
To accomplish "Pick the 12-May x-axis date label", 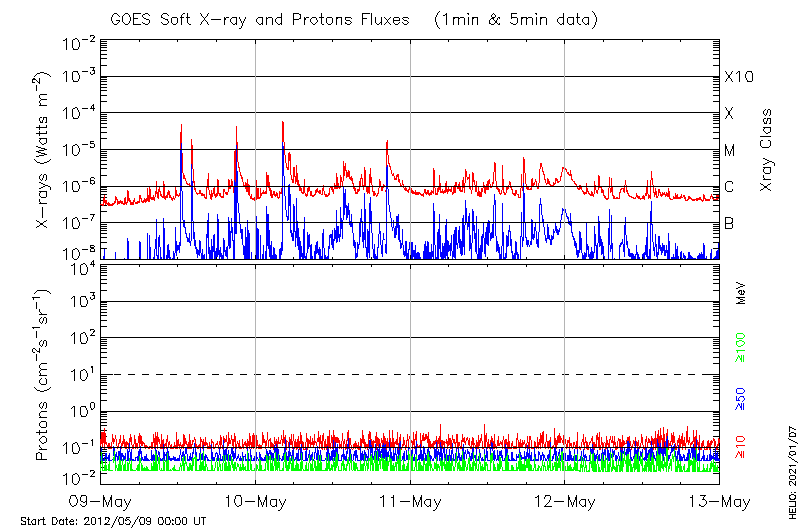I will click(x=564, y=500).
